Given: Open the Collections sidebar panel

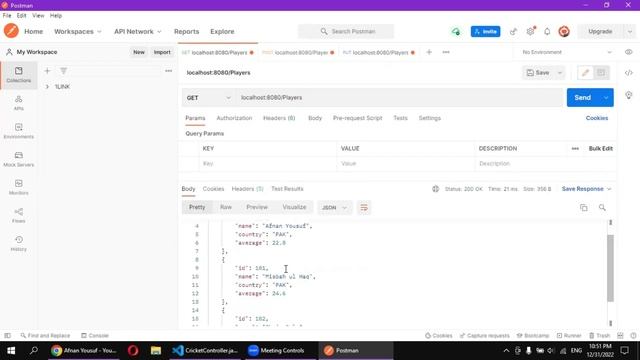Looking at the screenshot, I should (19, 75).
